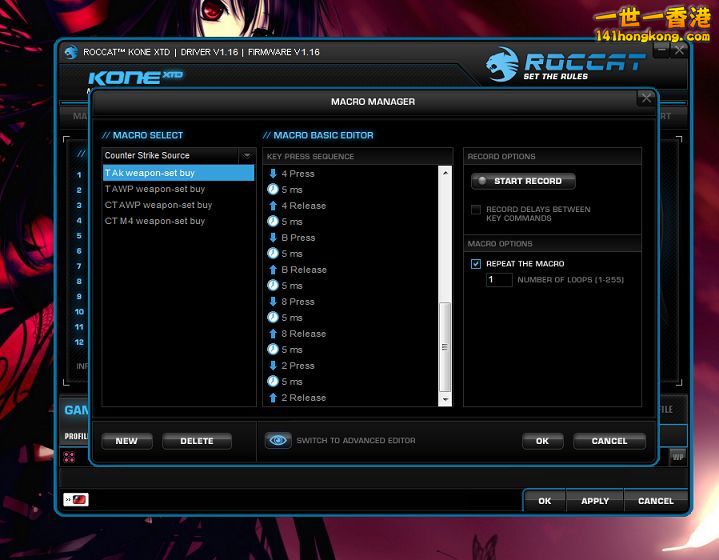Create a macro with the New button

(x=127, y=441)
